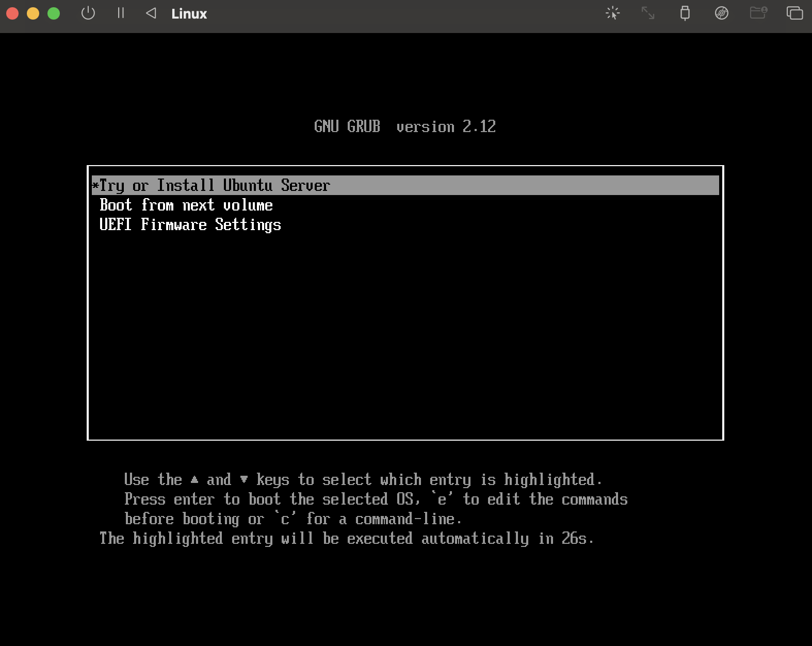Maximize the Linux VM window
This screenshot has width=812, height=646.
tap(54, 13)
